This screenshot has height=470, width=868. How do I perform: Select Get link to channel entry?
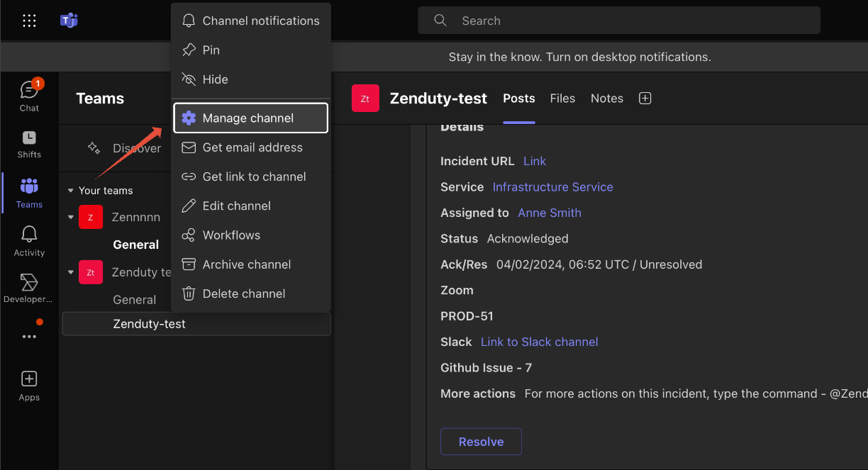coord(251,177)
